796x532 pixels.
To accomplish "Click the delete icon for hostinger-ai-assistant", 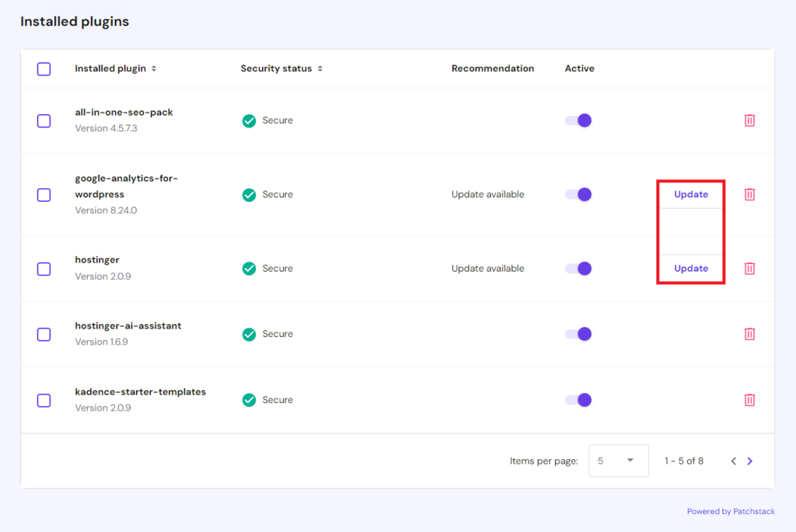I will [749, 333].
